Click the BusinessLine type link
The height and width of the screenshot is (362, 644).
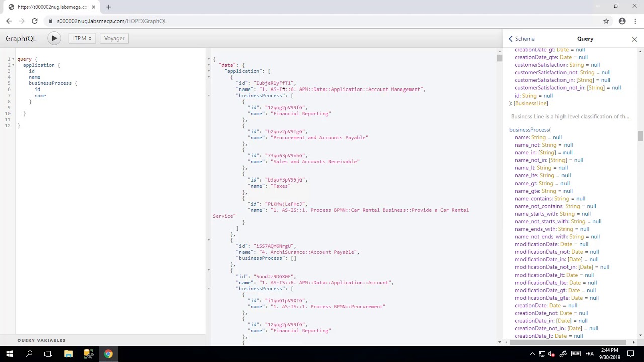click(x=531, y=103)
